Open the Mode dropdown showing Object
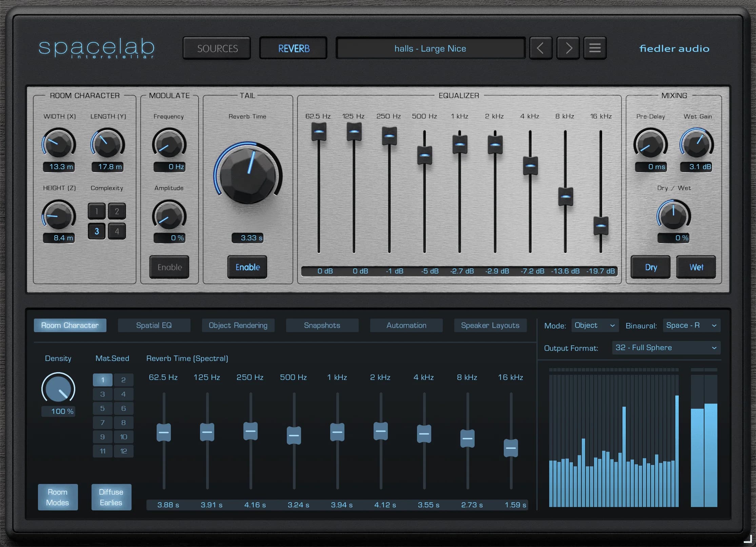This screenshot has width=756, height=547. (595, 325)
